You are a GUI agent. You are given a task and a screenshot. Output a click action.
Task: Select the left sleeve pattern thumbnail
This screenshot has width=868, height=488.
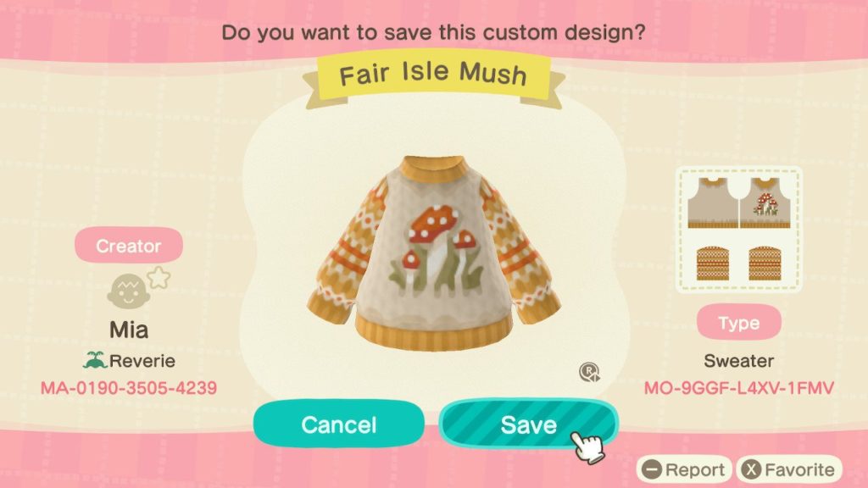pyautogui.click(x=713, y=263)
